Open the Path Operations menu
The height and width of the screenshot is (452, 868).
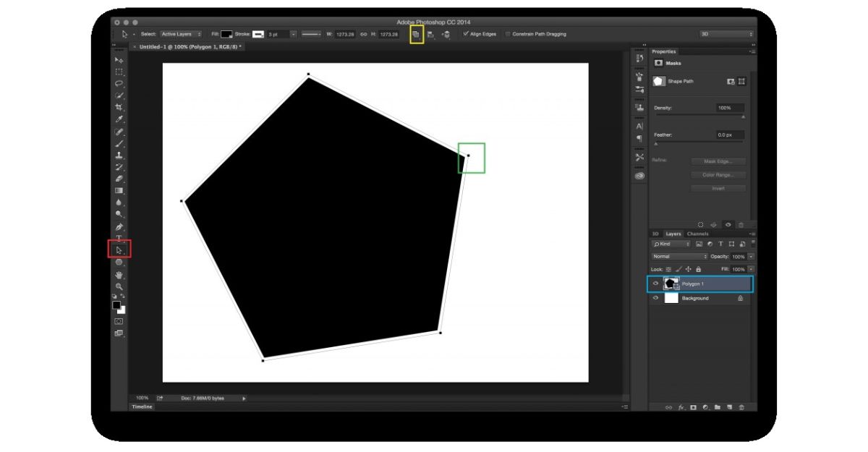point(416,34)
